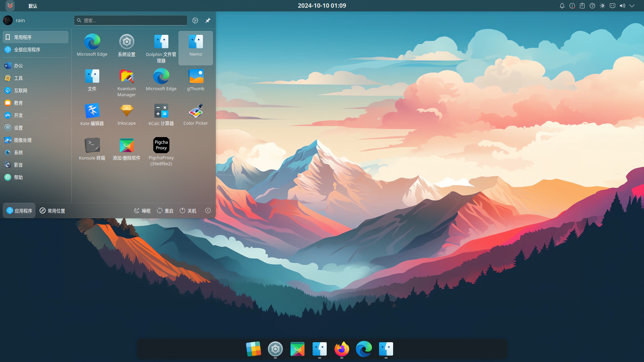The height and width of the screenshot is (362, 644).
Task: Click the 默认 label in the top panel
Action: click(33, 6)
